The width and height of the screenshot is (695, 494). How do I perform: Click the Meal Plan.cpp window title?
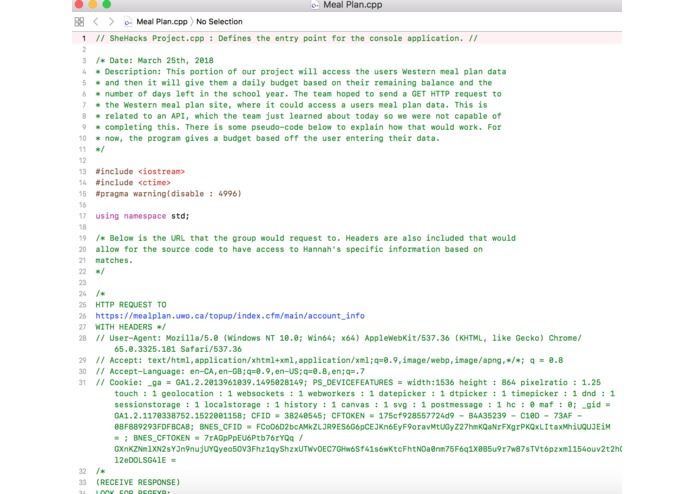[353, 5]
